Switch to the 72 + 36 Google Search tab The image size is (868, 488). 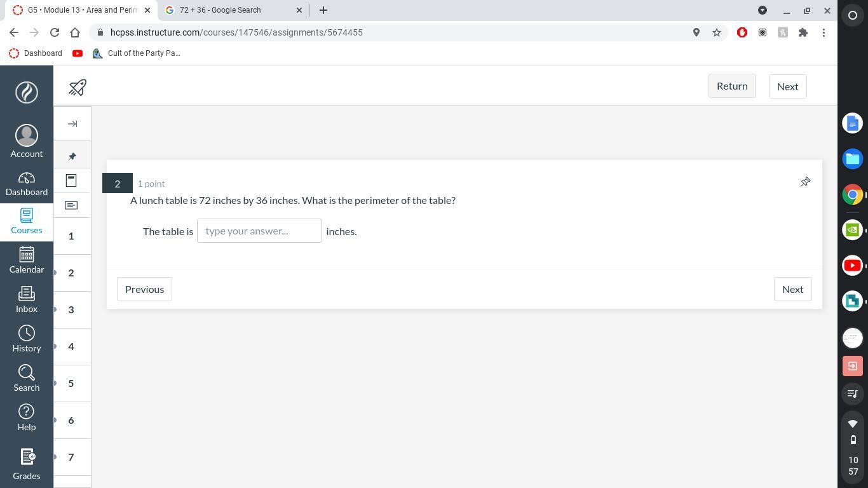click(x=233, y=10)
